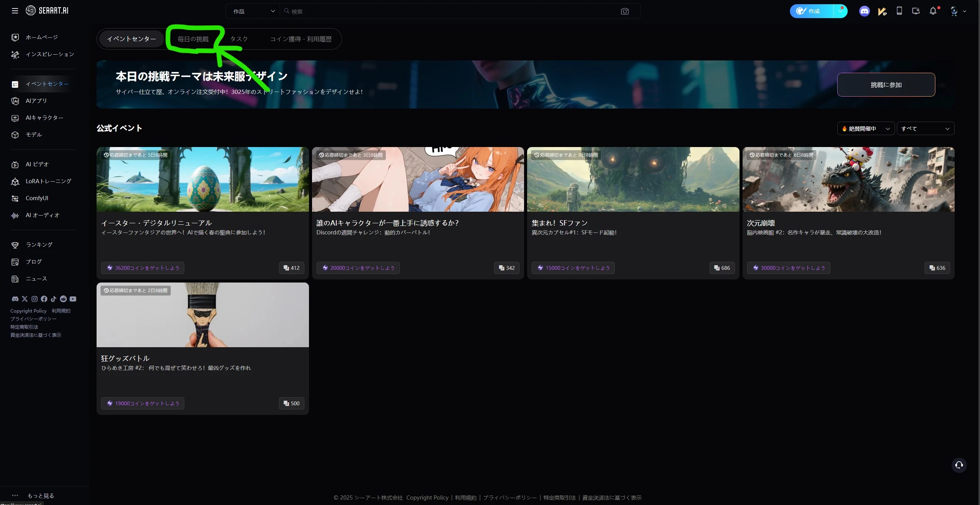The image size is (980, 505).
Task: Open the YouTube social icon in sidebar
Action: (x=73, y=299)
